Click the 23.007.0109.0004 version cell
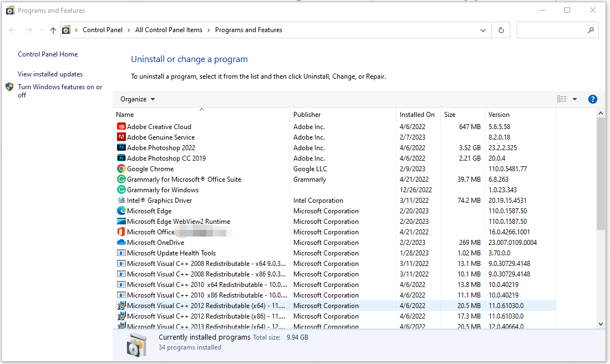Screen dimensions: 610x364 [x=513, y=243]
